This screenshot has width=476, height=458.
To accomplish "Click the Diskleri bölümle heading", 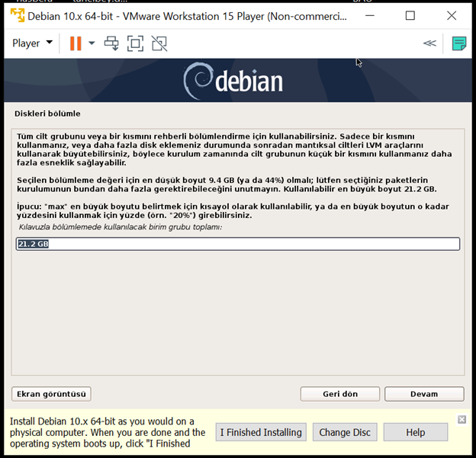I will (47, 114).
